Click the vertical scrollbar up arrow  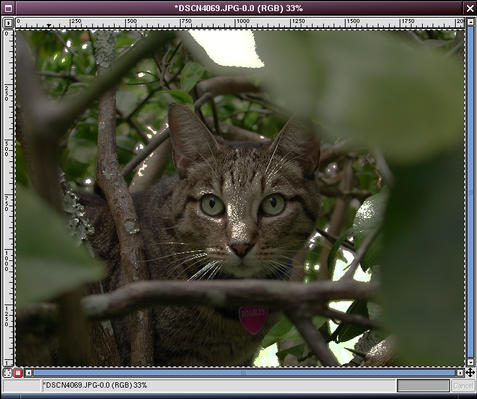click(x=470, y=22)
